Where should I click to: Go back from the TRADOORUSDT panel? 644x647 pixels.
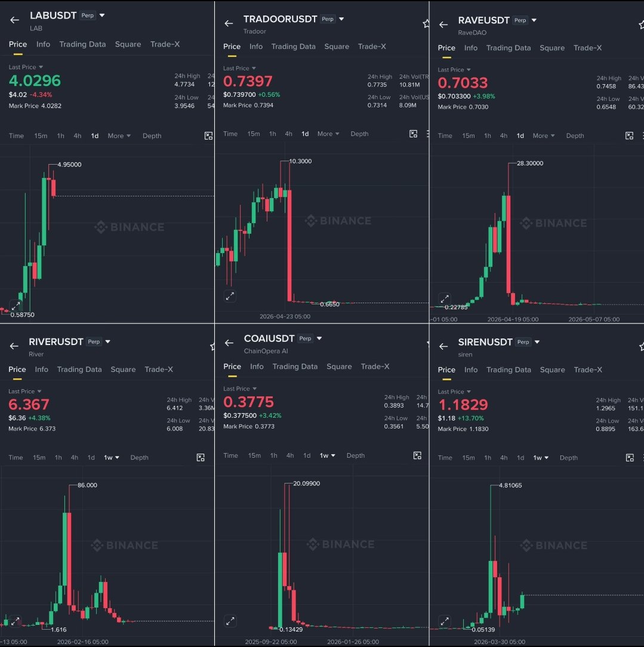(229, 23)
